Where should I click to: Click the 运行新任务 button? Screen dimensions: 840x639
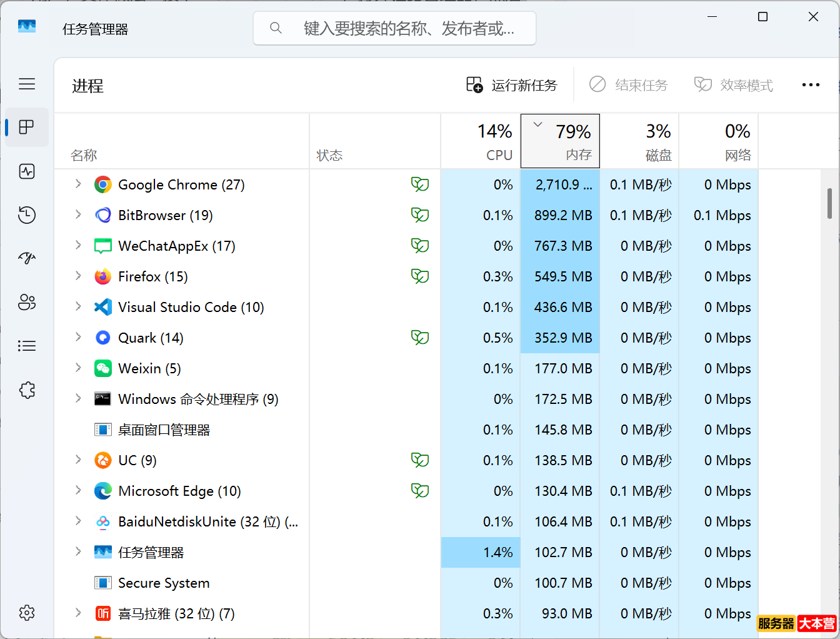pyautogui.click(x=512, y=85)
